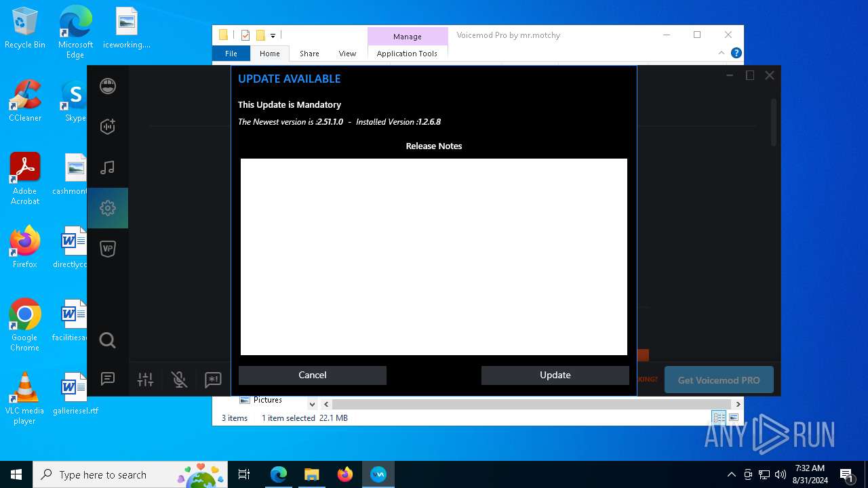This screenshot has width=868, height=488.
Task: Click the '1 item selected 22.1 MB' status text
Action: pos(304,418)
